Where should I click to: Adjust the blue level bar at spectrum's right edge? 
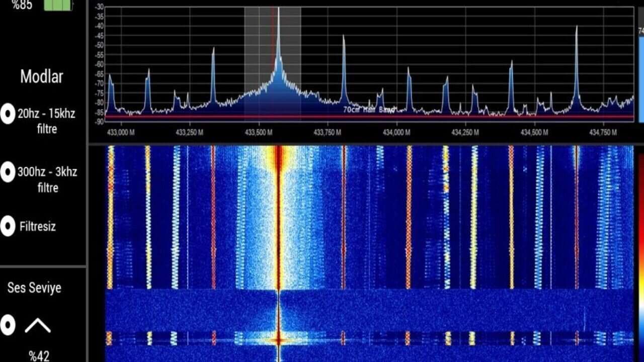tap(641, 75)
